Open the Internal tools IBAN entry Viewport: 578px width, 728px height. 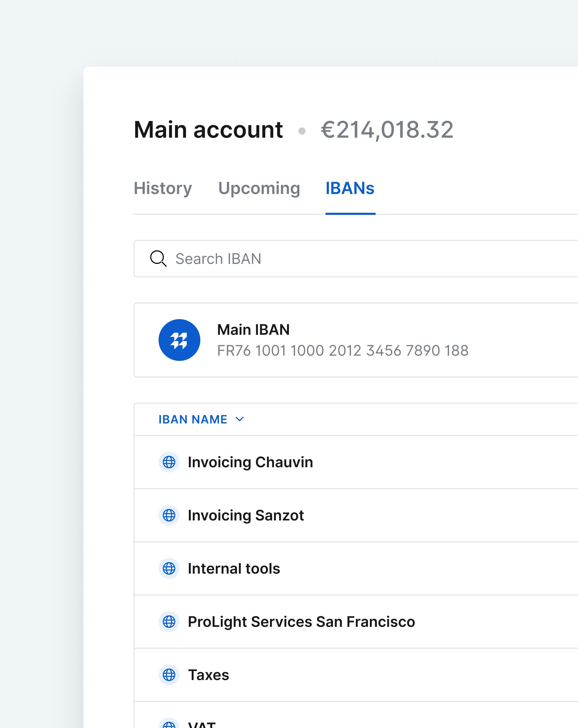(234, 569)
